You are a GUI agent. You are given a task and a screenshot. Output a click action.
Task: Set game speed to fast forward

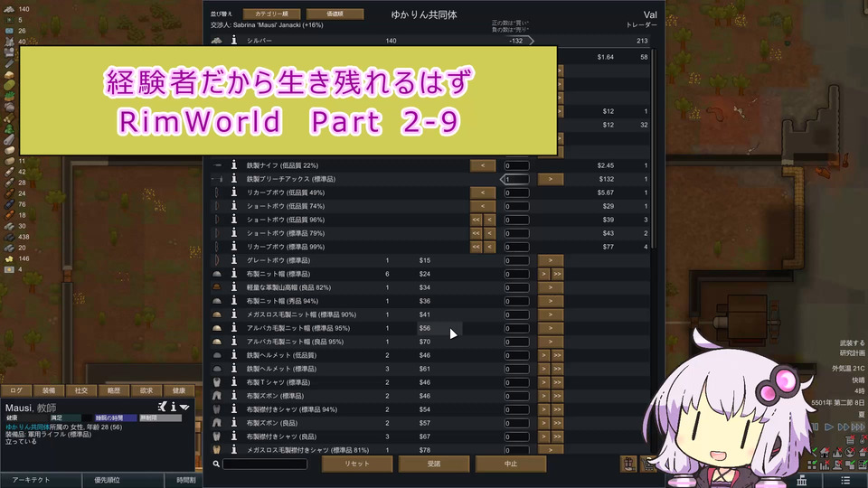843,427
